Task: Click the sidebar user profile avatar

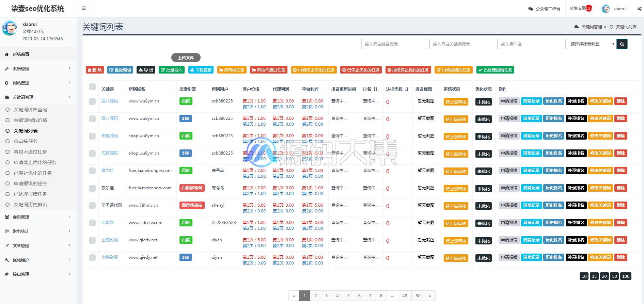Action: [10, 28]
